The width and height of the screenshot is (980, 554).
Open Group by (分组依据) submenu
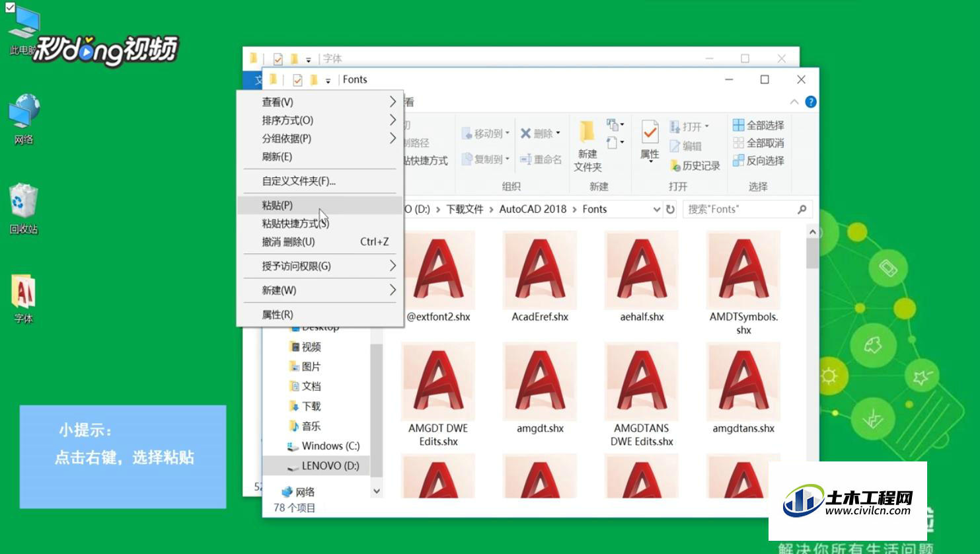point(320,138)
